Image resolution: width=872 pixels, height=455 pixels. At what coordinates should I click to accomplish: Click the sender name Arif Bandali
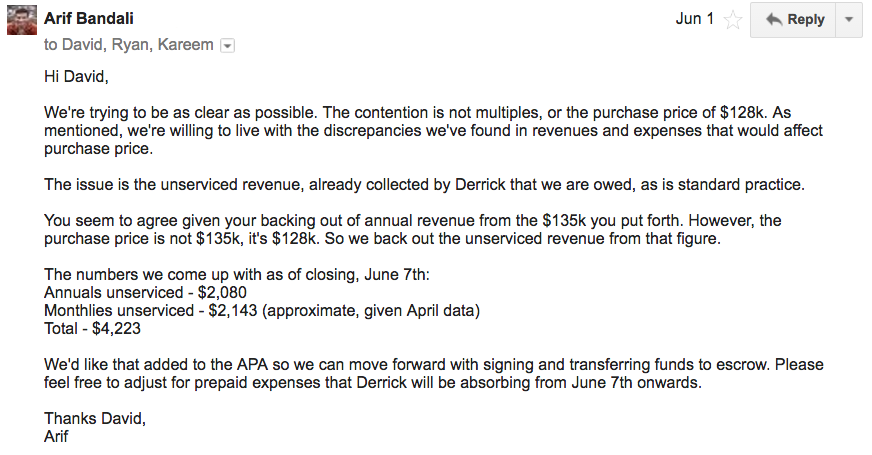pyautogui.click(x=89, y=18)
